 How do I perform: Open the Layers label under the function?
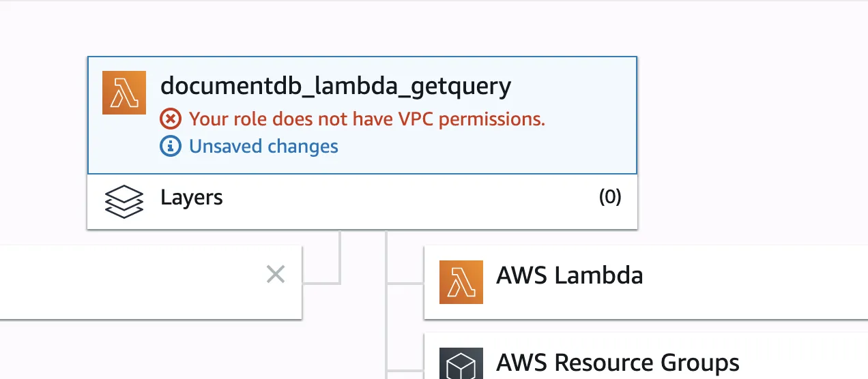[x=192, y=198]
